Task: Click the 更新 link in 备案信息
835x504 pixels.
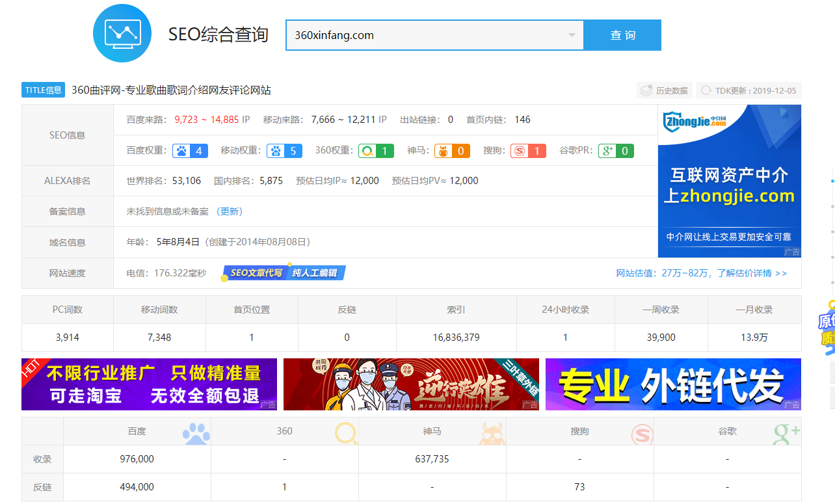Action: (230, 211)
